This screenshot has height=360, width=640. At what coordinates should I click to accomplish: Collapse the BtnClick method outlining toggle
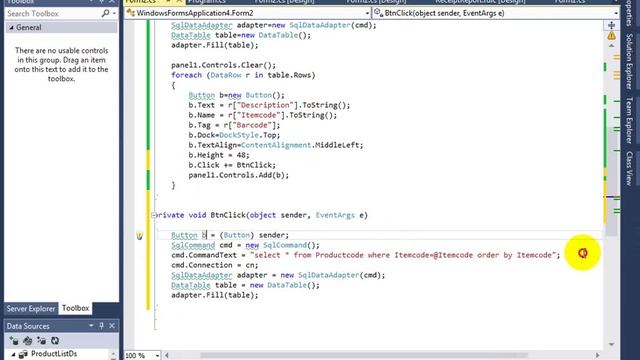click(x=154, y=215)
